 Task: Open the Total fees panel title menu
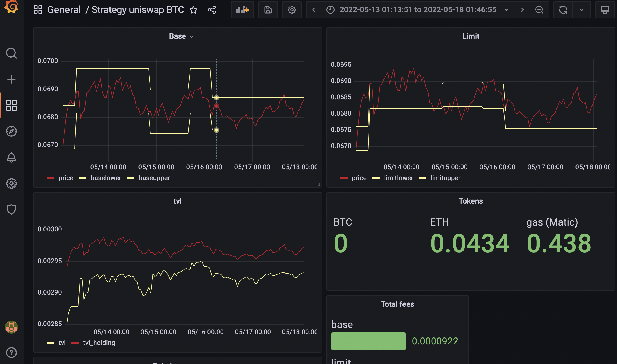coord(397,304)
